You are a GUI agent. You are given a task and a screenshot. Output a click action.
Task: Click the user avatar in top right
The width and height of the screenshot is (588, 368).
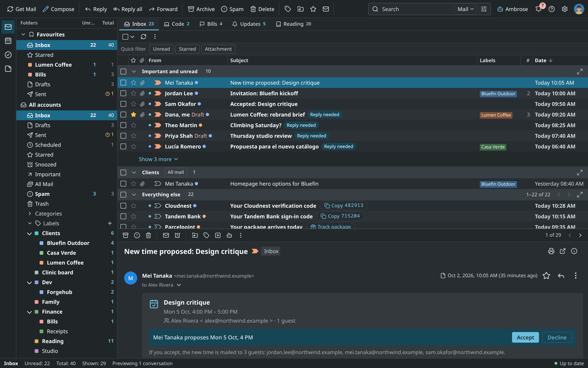579,9
